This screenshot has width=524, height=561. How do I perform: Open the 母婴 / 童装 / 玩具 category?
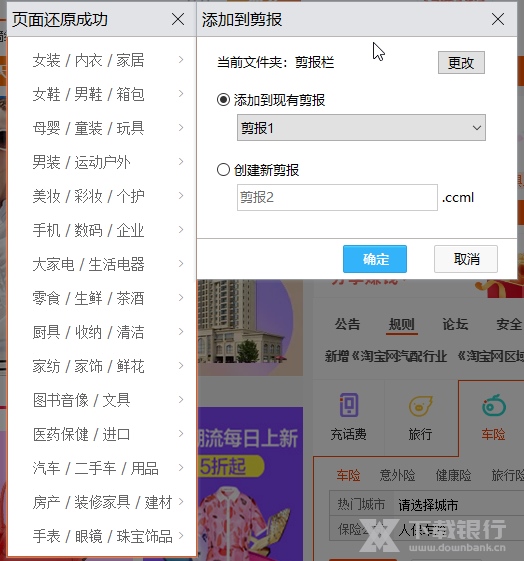point(88,128)
